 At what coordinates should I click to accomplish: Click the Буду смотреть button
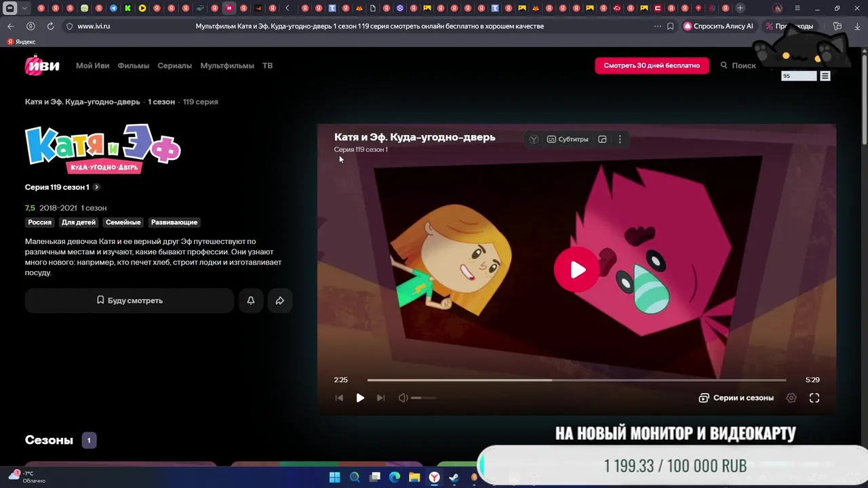[130, 300]
